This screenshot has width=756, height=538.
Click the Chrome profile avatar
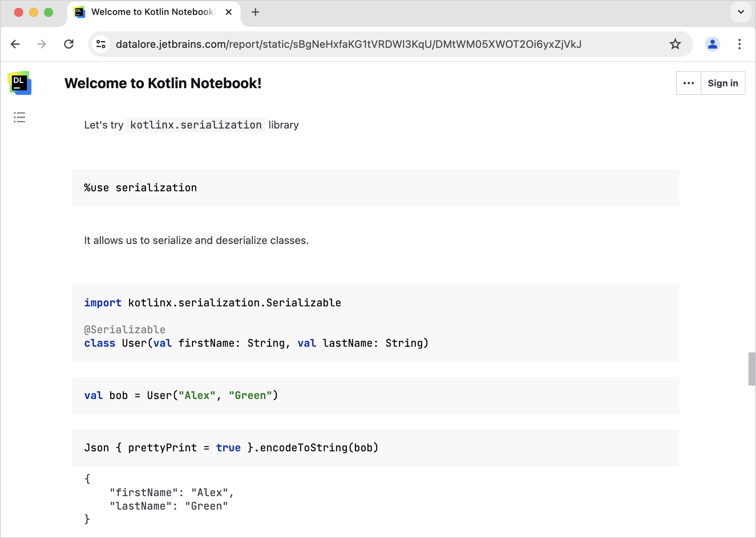712,44
